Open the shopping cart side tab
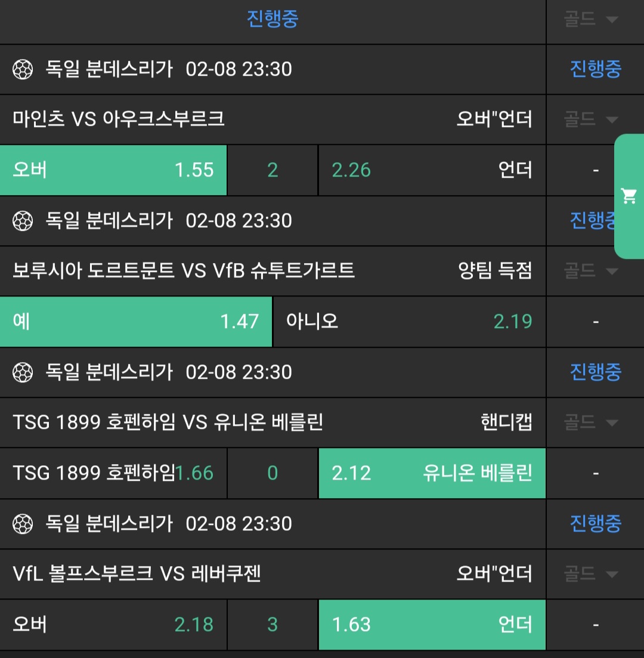Image resolution: width=644 pixels, height=658 pixels. [629, 196]
